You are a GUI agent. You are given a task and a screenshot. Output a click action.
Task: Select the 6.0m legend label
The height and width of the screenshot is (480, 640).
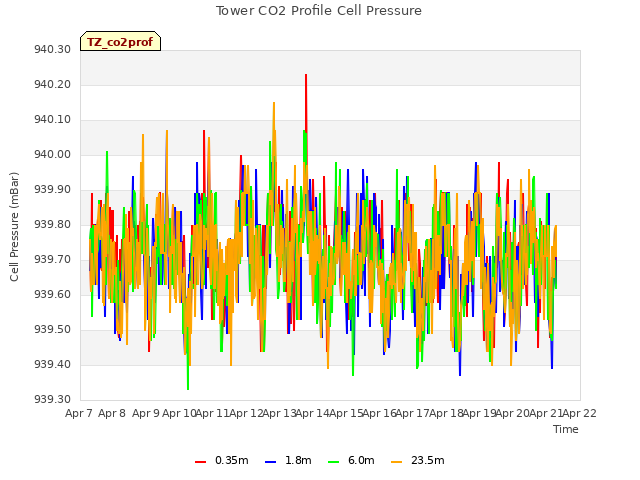point(361,460)
